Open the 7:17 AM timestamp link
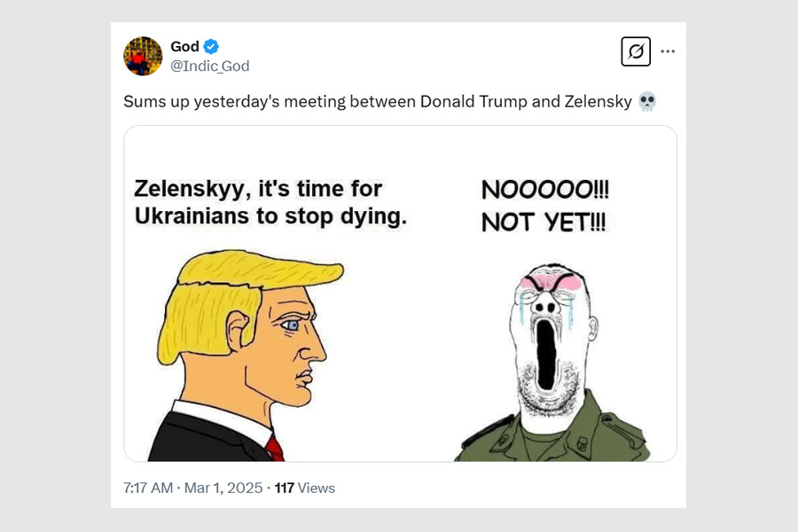 click(148, 488)
